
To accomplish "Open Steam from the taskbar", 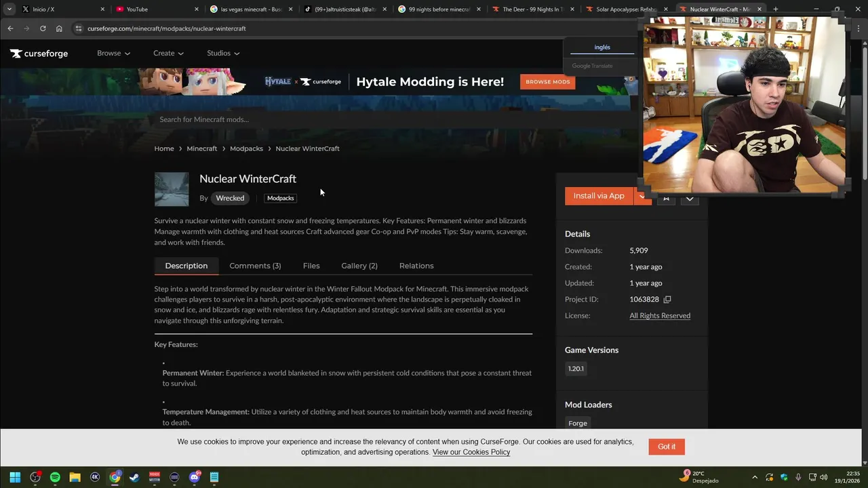I will (x=134, y=477).
